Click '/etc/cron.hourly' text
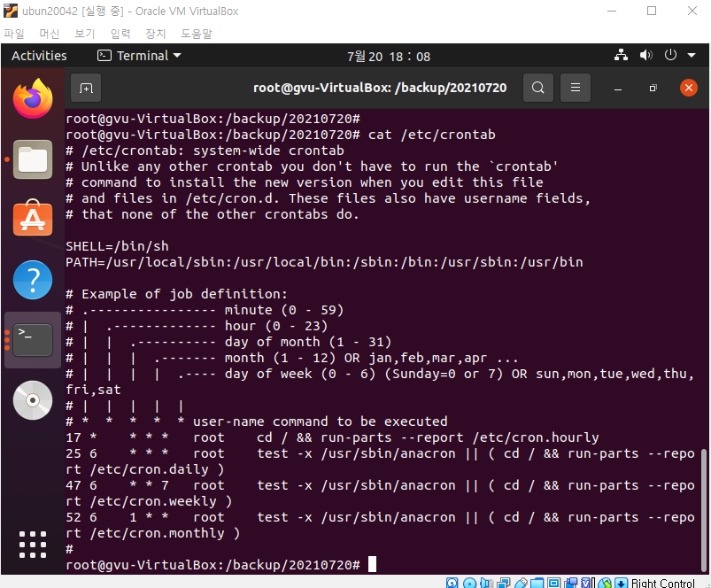Screen dimensions: 711x588 pyautogui.click(x=536, y=437)
